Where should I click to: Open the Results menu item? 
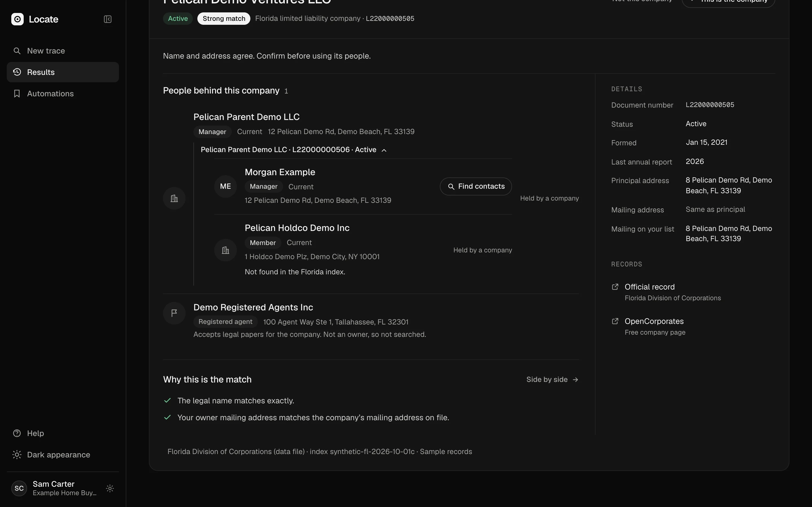click(x=63, y=72)
